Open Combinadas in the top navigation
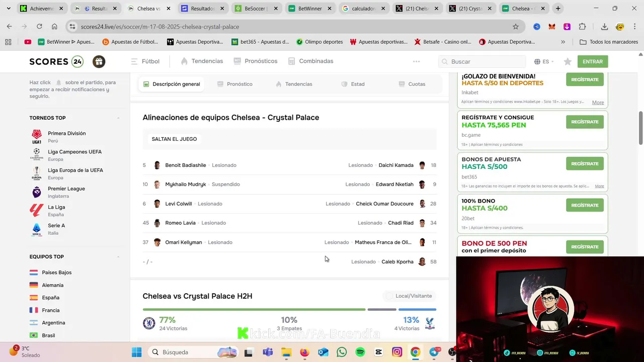Image resolution: width=644 pixels, height=362 pixels. (x=310, y=61)
